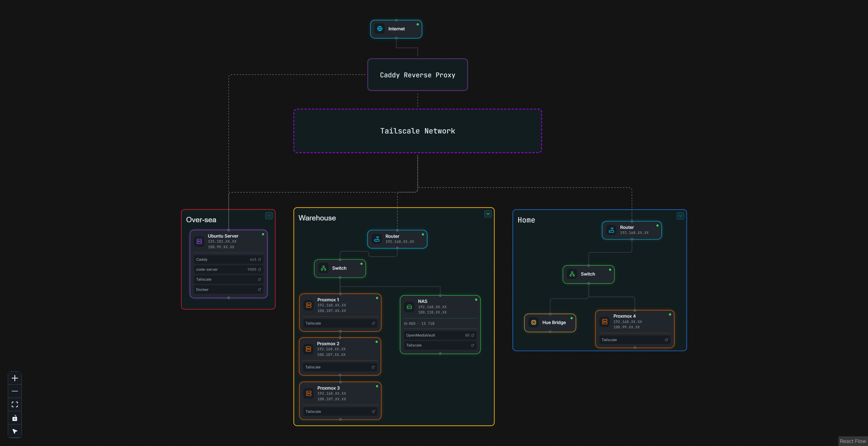Click the Ubuntu Server title text
The width and height of the screenshot is (868, 446).
pos(223,236)
